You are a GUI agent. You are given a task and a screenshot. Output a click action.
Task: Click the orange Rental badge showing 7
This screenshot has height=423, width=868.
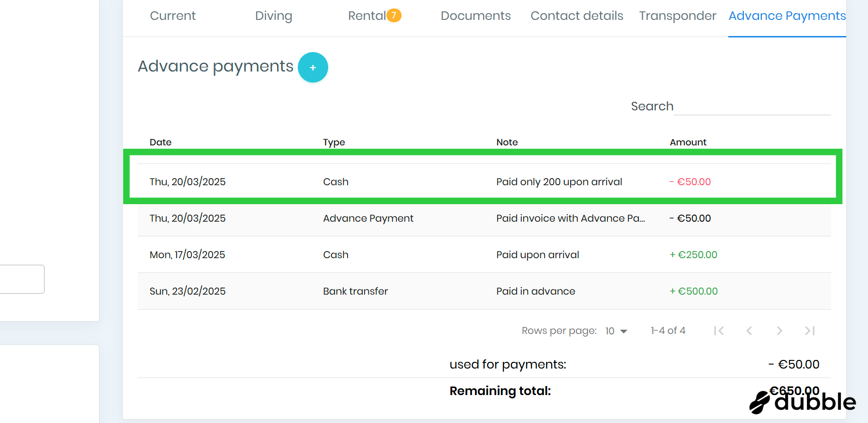pyautogui.click(x=394, y=16)
